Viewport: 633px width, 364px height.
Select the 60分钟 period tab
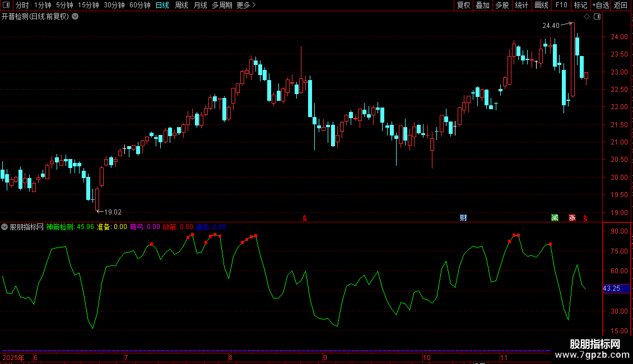(x=140, y=5)
